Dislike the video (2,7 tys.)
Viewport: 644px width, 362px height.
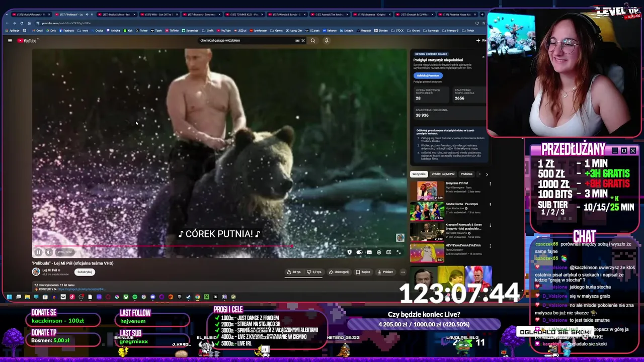(314, 272)
